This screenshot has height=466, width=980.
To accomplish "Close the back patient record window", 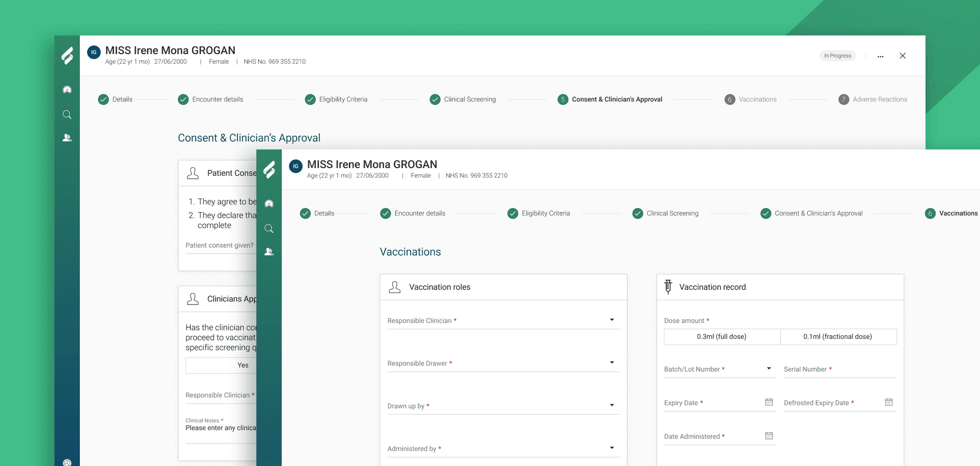I will [x=902, y=56].
